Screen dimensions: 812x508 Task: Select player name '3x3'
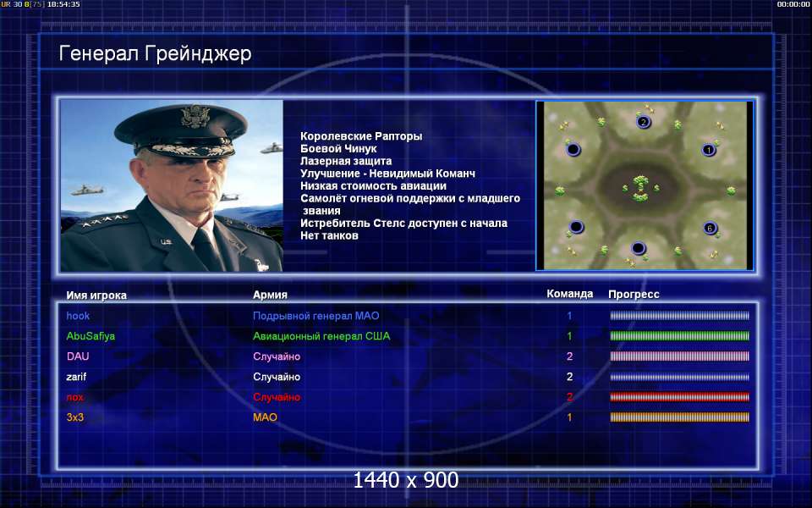[75, 417]
